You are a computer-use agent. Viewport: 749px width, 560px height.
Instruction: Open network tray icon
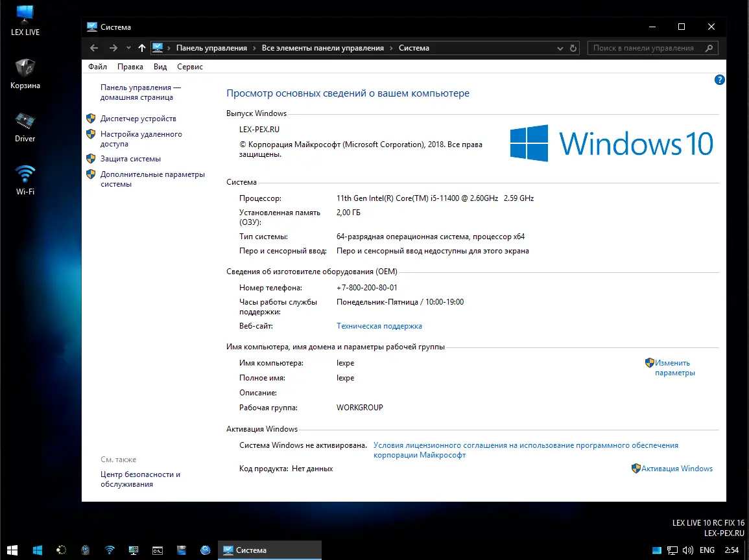point(672,550)
